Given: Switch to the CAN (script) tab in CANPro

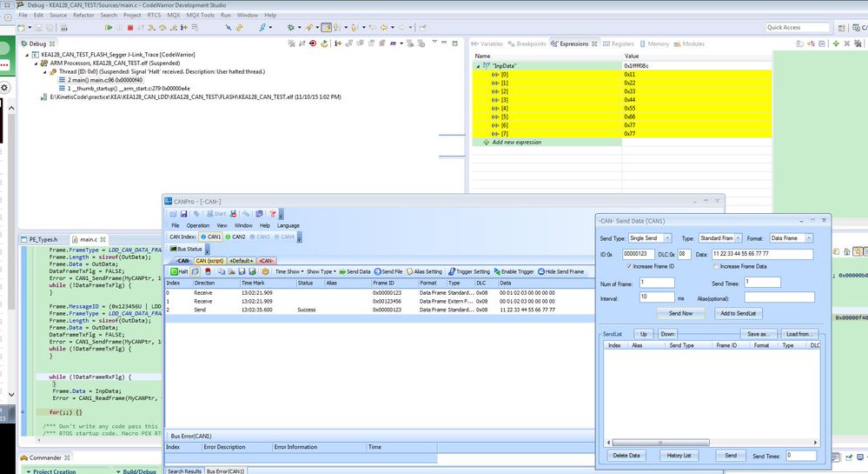Looking at the screenshot, I should click(209, 261).
